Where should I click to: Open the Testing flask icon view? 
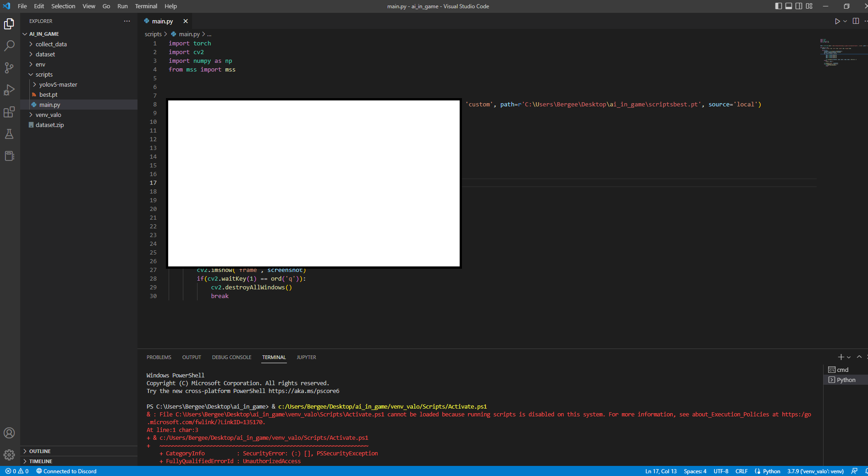(x=9, y=134)
